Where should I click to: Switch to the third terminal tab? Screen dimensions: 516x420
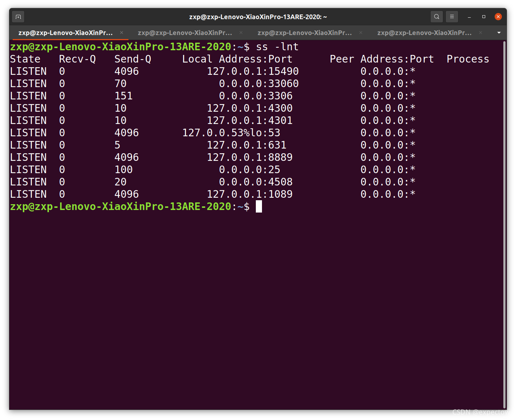(305, 33)
